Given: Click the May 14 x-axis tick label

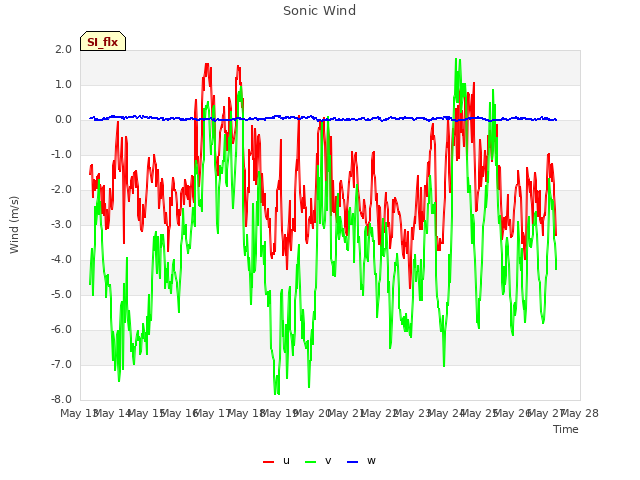Looking at the screenshot, I should point(112,413).
